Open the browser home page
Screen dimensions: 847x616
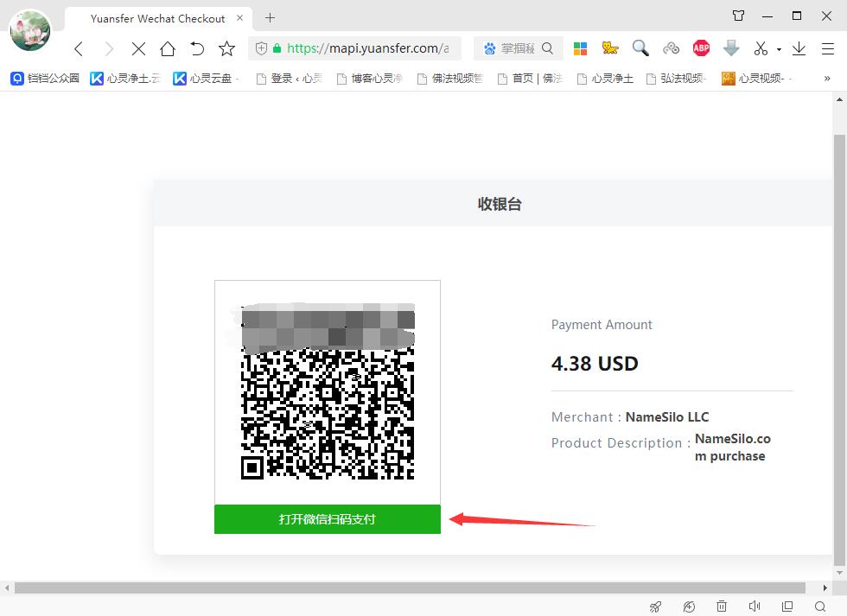(168, 48)
